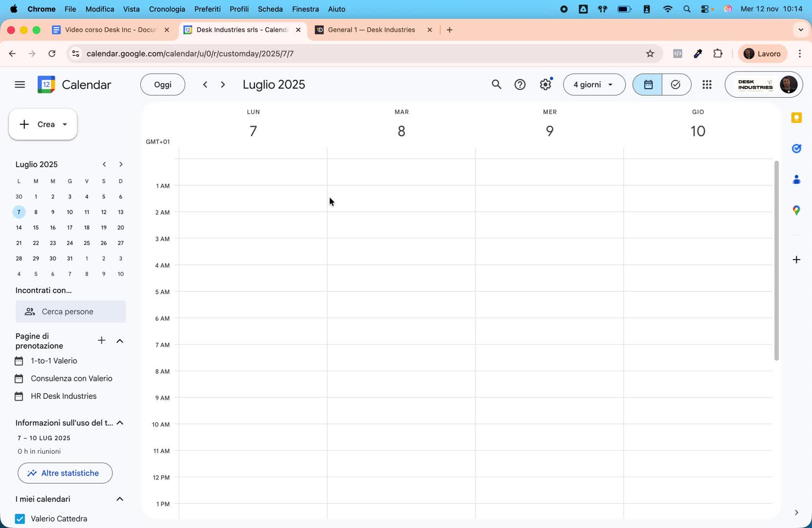Open the Google apps grid

tap(707, 85)
